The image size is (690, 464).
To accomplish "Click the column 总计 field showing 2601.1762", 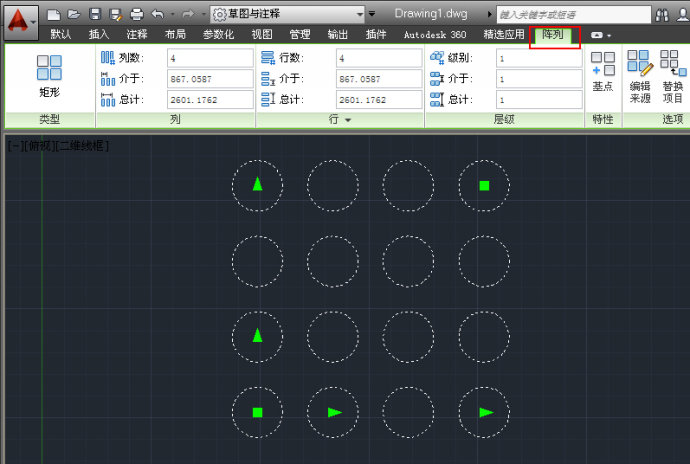I will (210, 100).
